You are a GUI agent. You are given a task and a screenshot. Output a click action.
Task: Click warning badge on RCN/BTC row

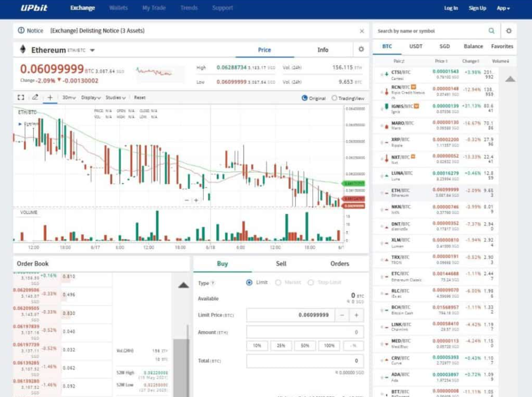[414, 87]
